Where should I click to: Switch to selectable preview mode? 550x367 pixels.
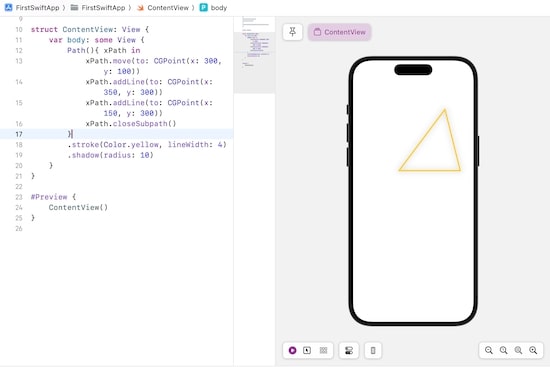(x=307, y=350)
